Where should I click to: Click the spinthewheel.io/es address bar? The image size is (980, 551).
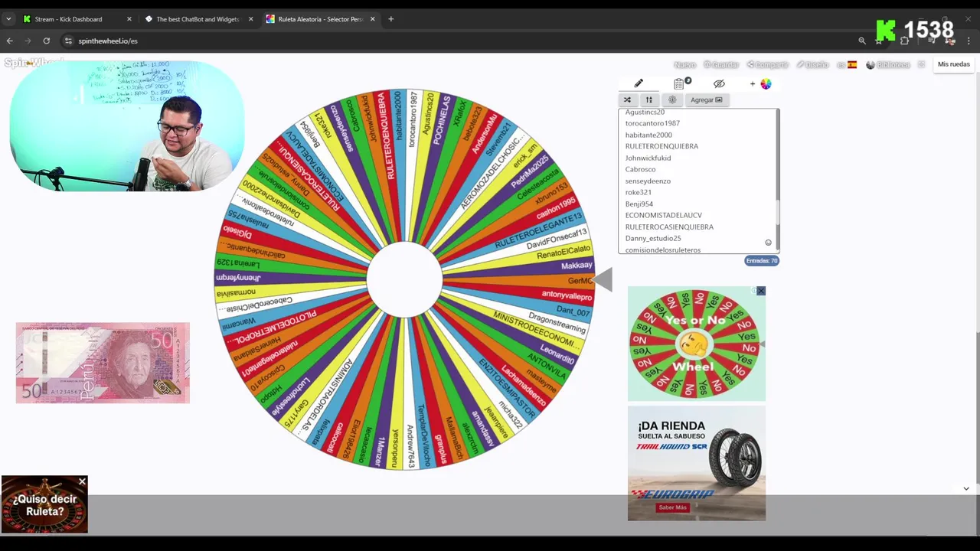(459, 41)
